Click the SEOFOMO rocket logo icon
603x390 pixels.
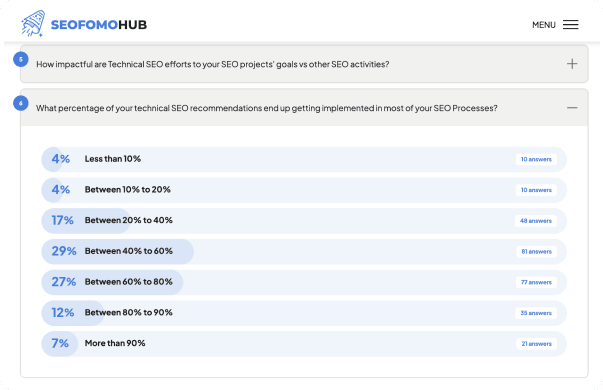tap(33, 24)
